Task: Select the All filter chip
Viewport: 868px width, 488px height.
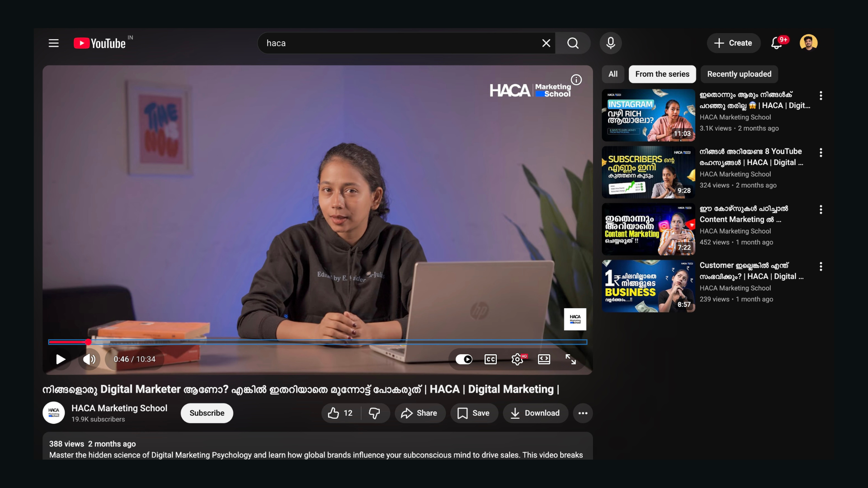Action: click(613, 74)
